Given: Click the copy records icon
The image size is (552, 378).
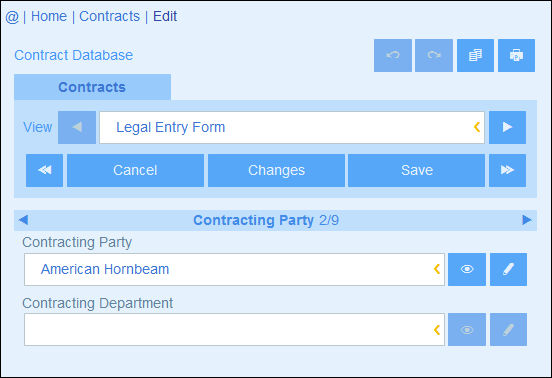Looking at the screenshot, I should coord(475,55).
